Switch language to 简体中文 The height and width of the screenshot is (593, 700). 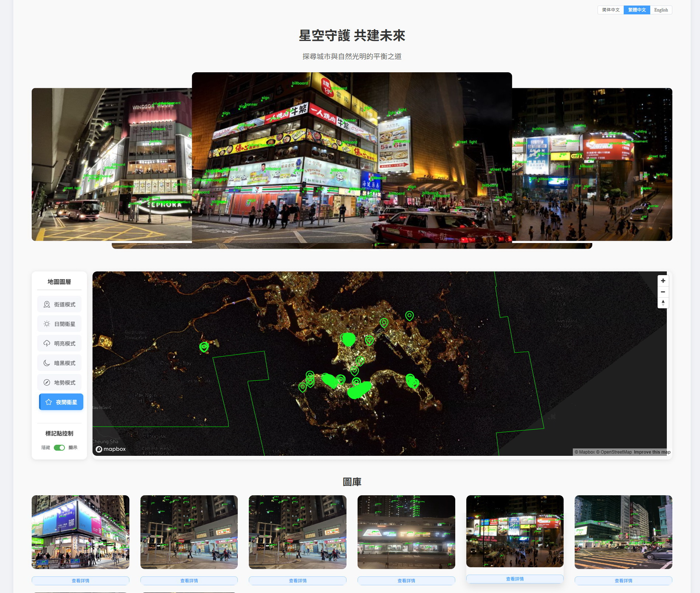[611, 10]
